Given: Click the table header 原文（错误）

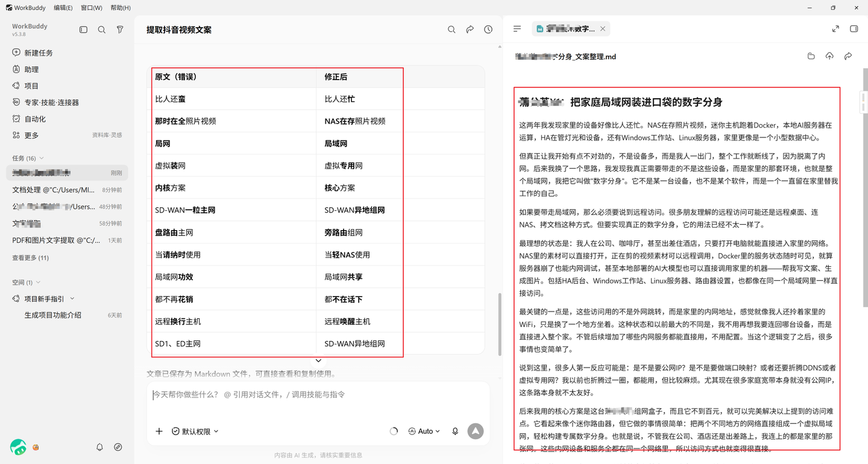Looking at the screenshot, I should (x=176, y=77).
